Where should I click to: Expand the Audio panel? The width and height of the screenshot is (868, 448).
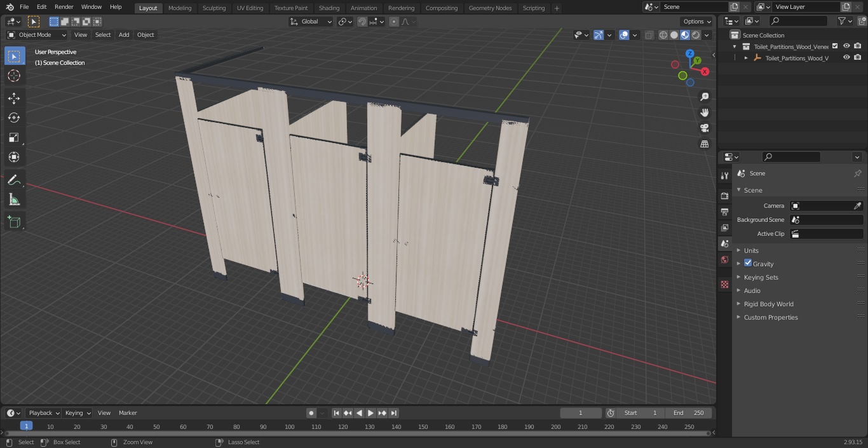tap(752, 290)
